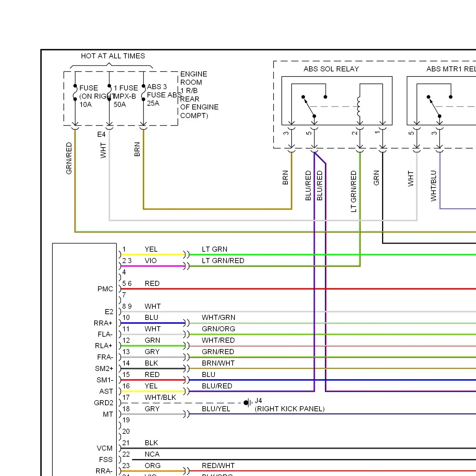Click the "(RIGHT KICK PANEL)" note
The image size is (476, 476).
pos(290,409)
